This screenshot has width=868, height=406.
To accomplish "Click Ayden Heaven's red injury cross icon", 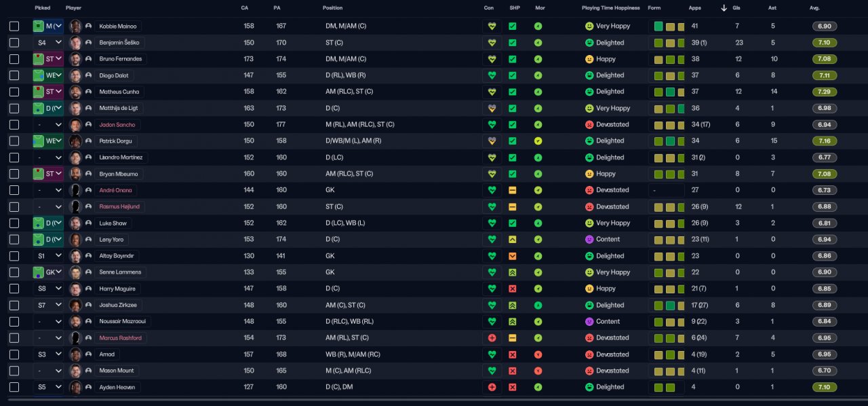I will click(492, 387).
